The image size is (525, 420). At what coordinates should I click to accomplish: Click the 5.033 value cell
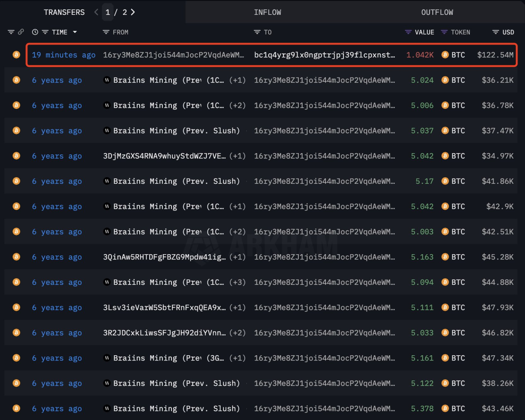tap(422, 333)
